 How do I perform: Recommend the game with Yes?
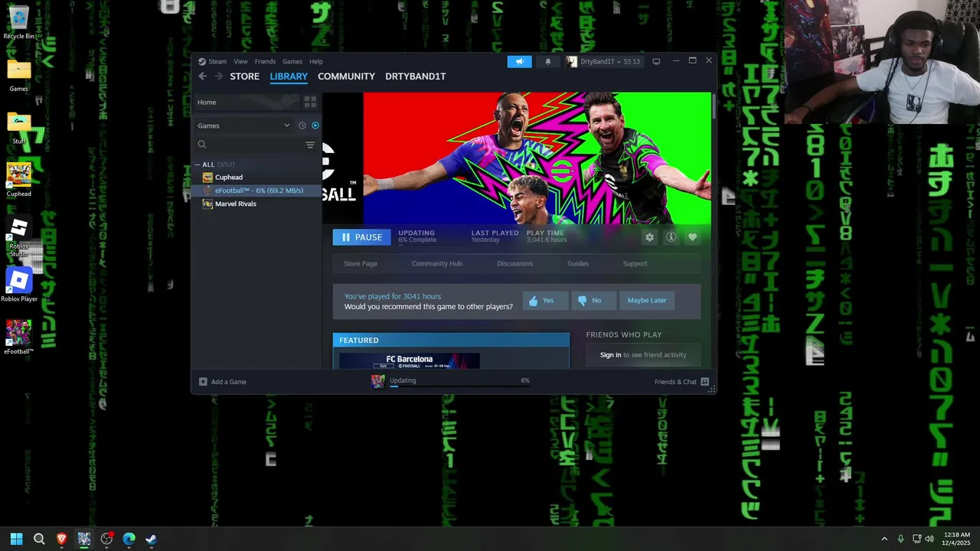[x=545, y=300]
